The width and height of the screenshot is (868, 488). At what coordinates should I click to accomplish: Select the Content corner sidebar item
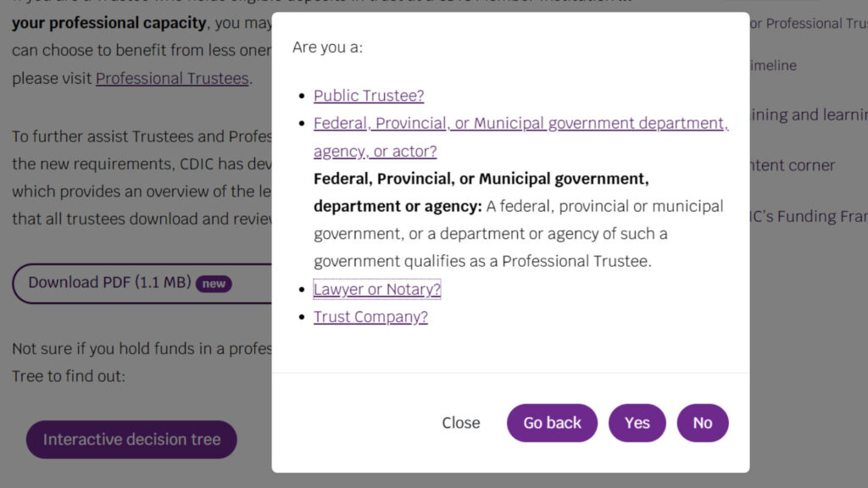point(793,165)
